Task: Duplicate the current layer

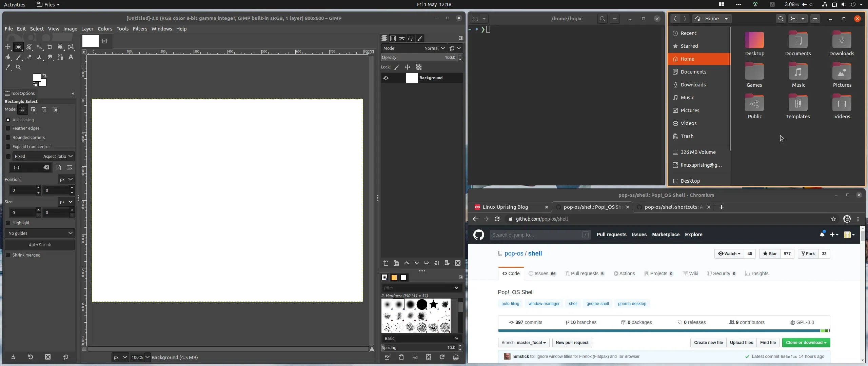Action: point(427,263)
